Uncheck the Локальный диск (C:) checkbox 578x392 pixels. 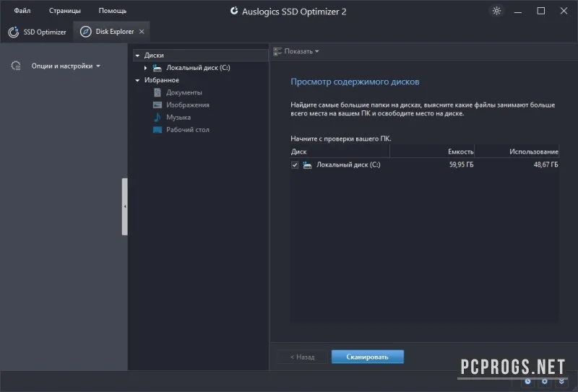click(295, 165)
